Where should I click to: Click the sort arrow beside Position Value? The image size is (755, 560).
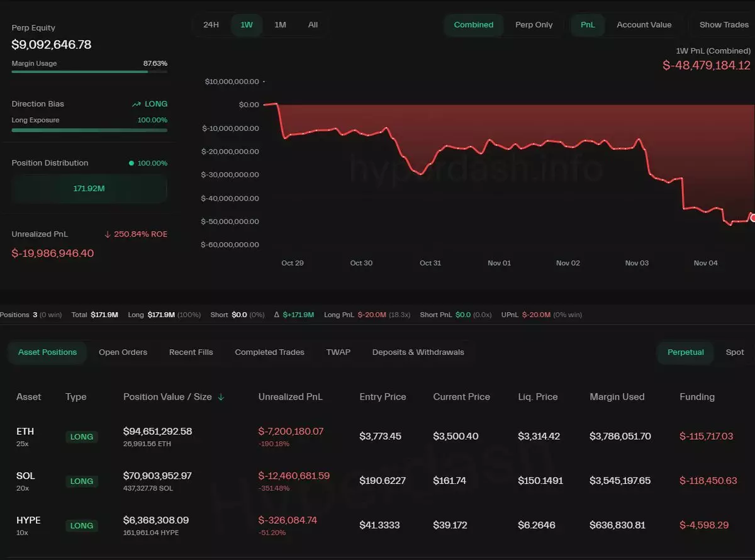point(221,397)
